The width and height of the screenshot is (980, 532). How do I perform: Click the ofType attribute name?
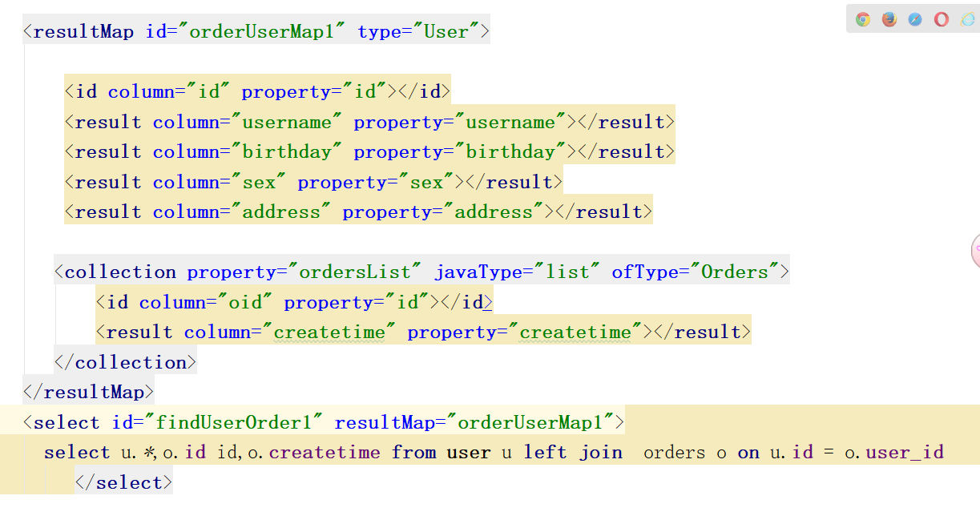(x=645, y=272)
